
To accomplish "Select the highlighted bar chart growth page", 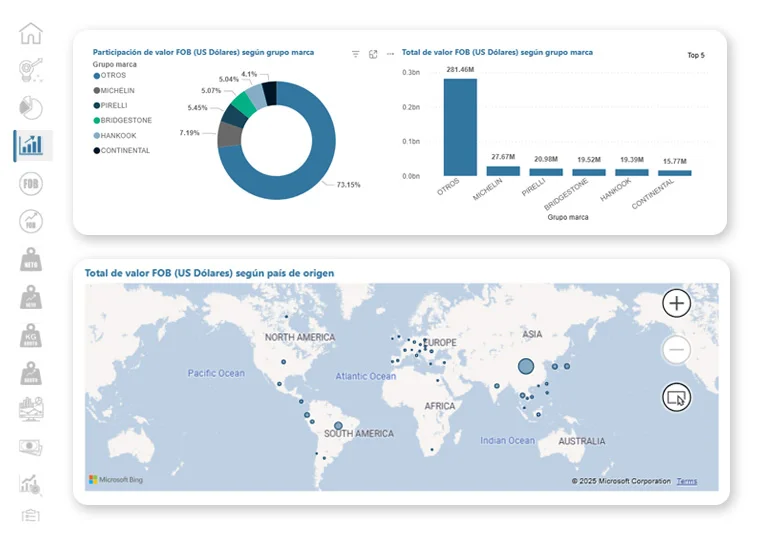I will coord(32,145).
